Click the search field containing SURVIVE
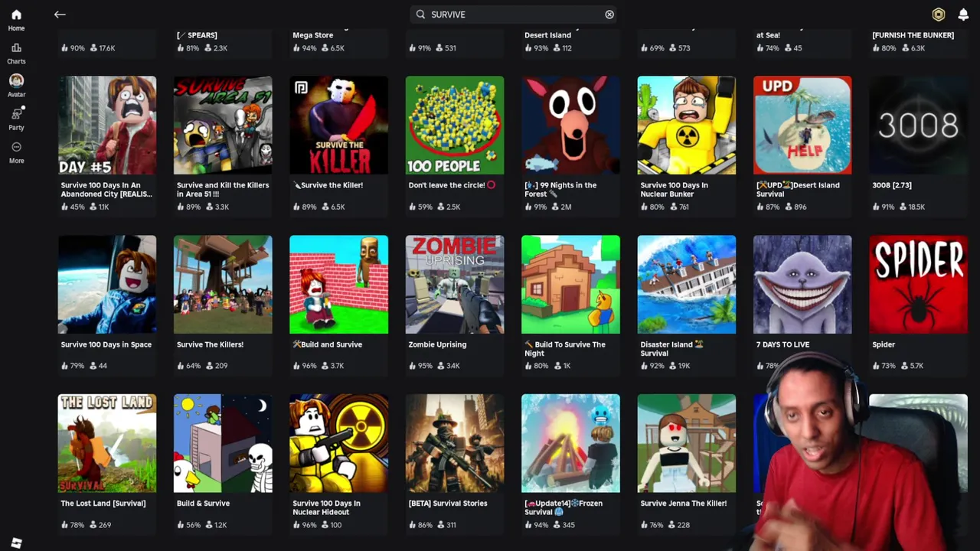This screenshot has width=980, height=551. point(514,15)
